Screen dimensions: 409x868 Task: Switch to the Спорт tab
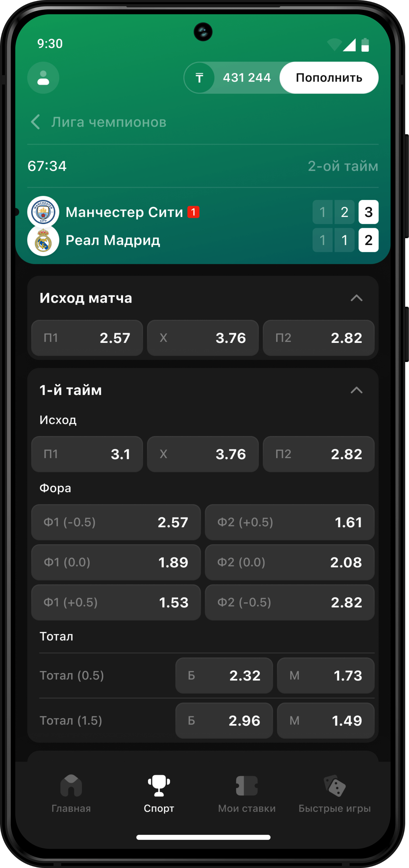coord(159,794)
